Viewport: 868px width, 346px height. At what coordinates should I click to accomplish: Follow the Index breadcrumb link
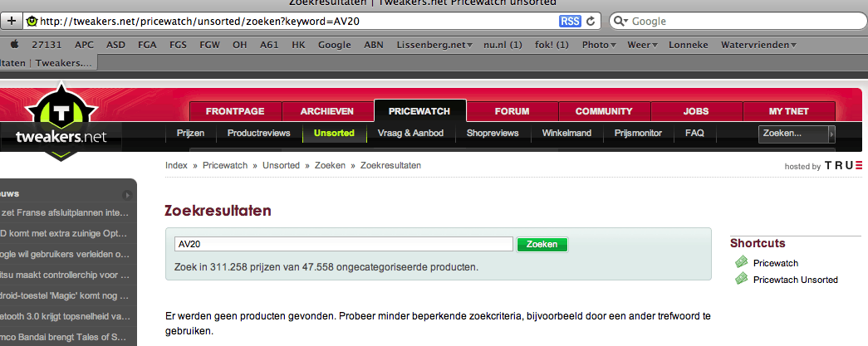pyautogui.click(x=176, y=165)
